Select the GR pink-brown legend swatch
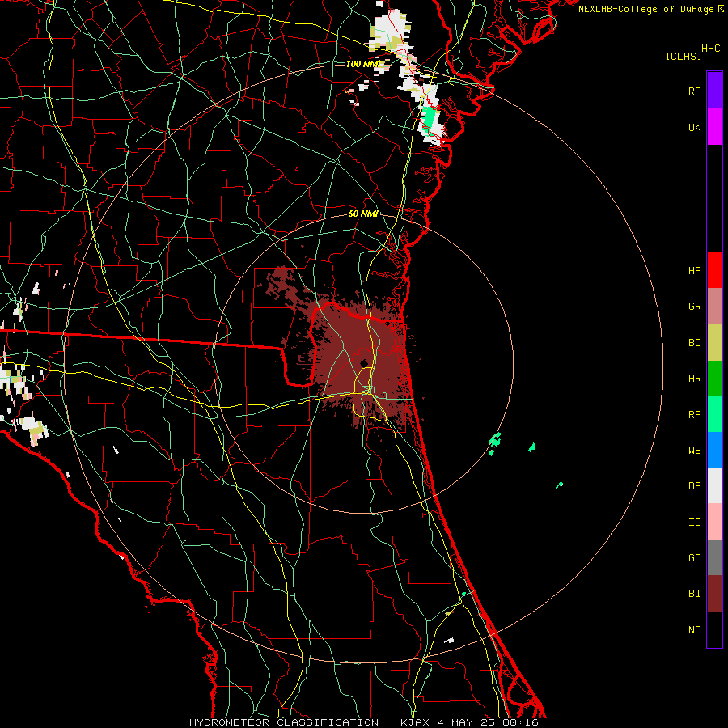 (x=714, y=307)
